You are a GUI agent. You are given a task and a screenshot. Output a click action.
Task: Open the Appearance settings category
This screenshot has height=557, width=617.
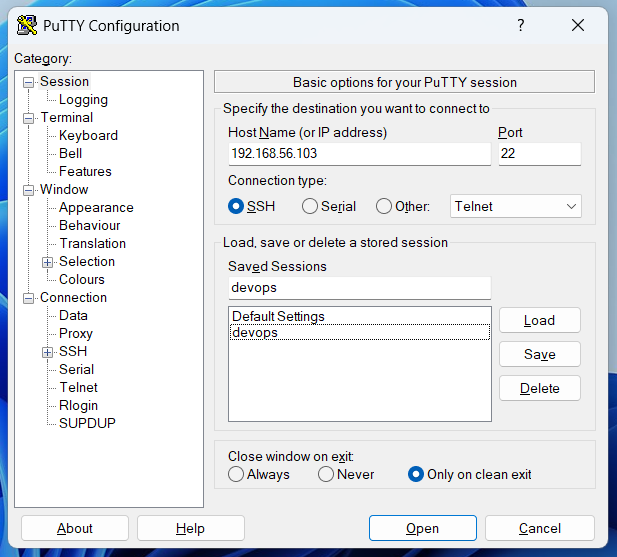(x=96, y=207)
